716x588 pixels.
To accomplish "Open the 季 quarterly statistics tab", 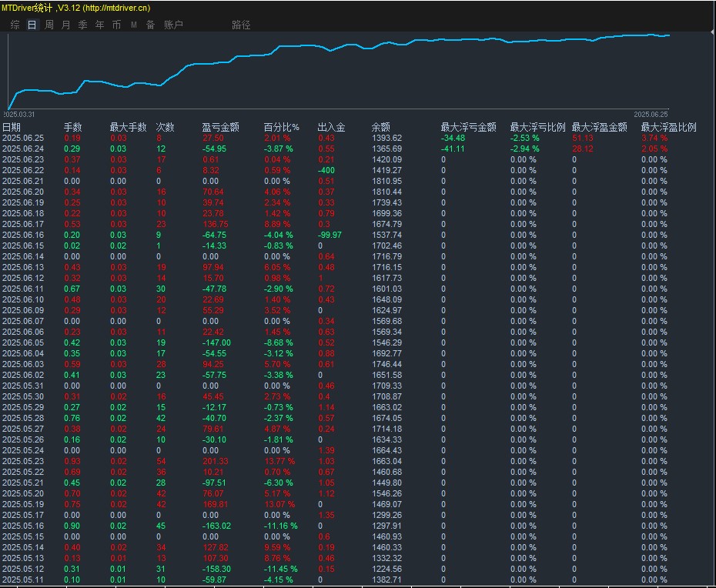I will [x=82, y=25].
